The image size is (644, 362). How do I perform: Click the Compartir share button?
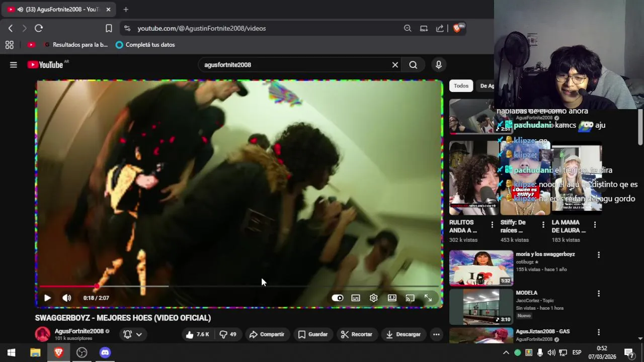pos(267,334)
